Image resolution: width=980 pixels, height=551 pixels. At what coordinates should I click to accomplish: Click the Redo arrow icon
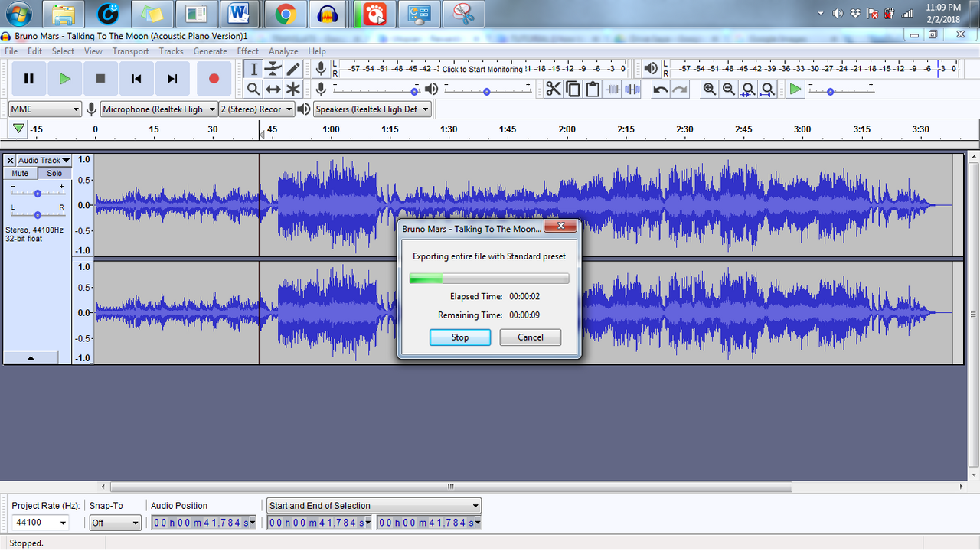(679, 89)
